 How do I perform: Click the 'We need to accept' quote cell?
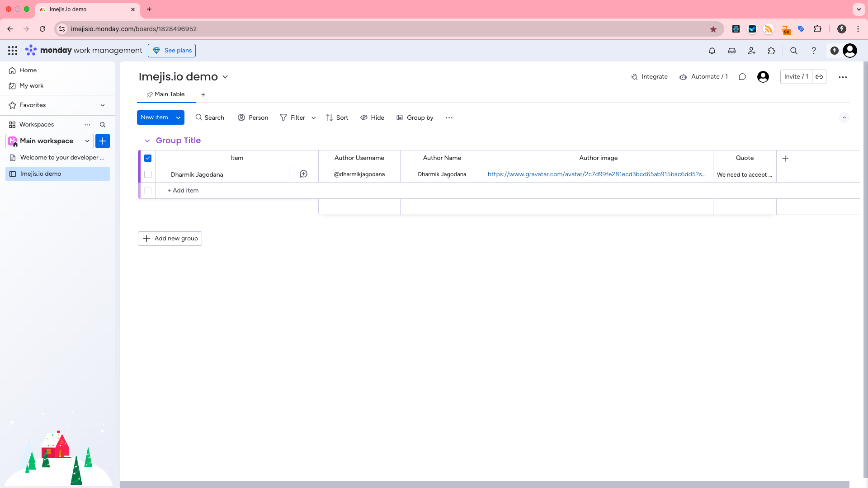pos(745,174)
